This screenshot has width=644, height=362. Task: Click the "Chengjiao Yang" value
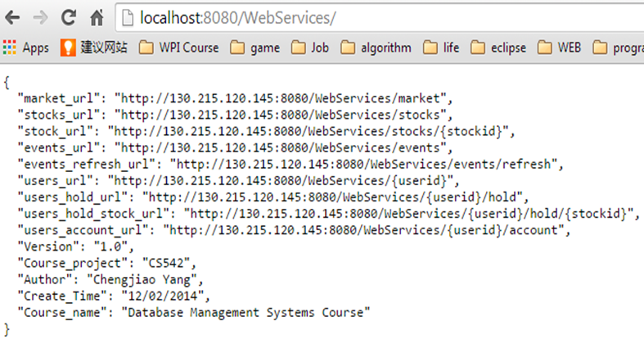click(x=142, y=280)
